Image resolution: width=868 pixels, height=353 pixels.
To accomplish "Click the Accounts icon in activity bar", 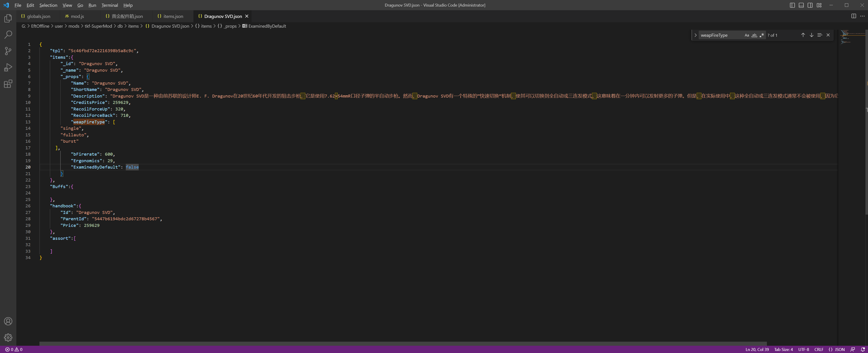I will point(8,321).
